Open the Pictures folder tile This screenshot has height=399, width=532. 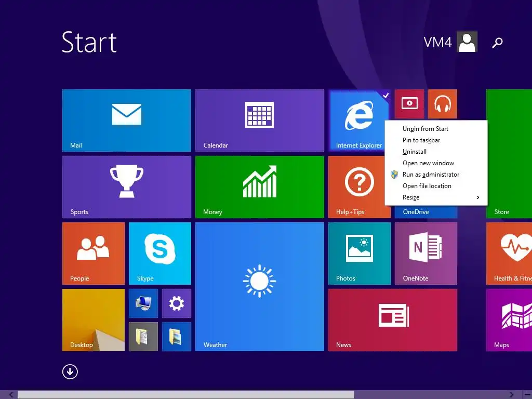pos(177,337)
